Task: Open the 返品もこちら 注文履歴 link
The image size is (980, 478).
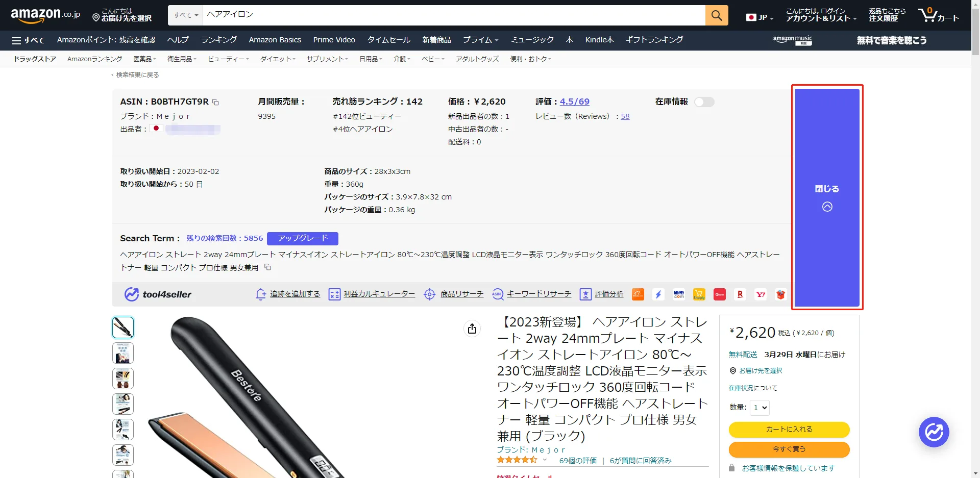Action: click(x=887, y=15)
